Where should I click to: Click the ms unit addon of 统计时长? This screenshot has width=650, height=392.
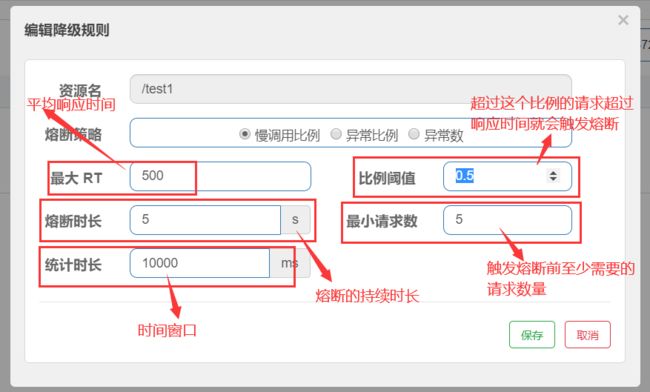(x=290, y=263)
